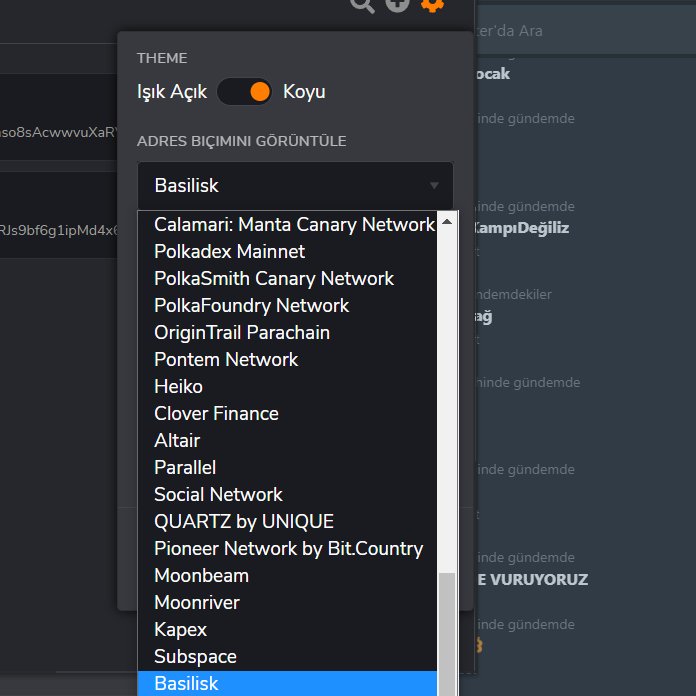
Task: Pick the Parallel option
Action: coord(287,468)
